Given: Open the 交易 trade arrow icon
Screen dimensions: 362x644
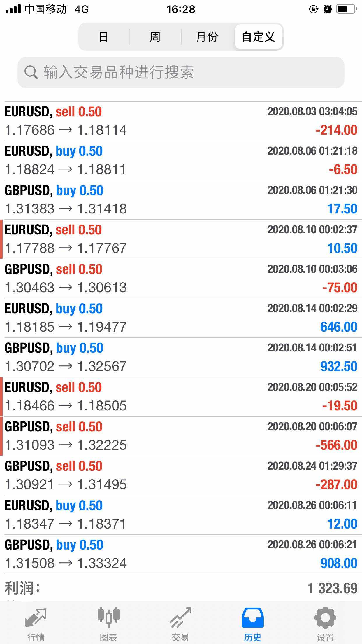Looking at the screenshot, I should [x=181, y=618].
